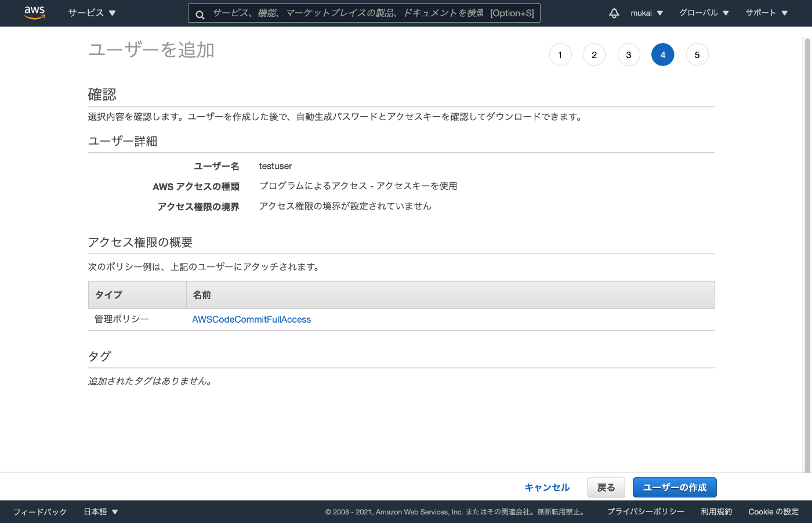The height and width of the screenshot is (523, 812).
Task: Click the プログラムによるアクセス value text
Action: (358, 186)
